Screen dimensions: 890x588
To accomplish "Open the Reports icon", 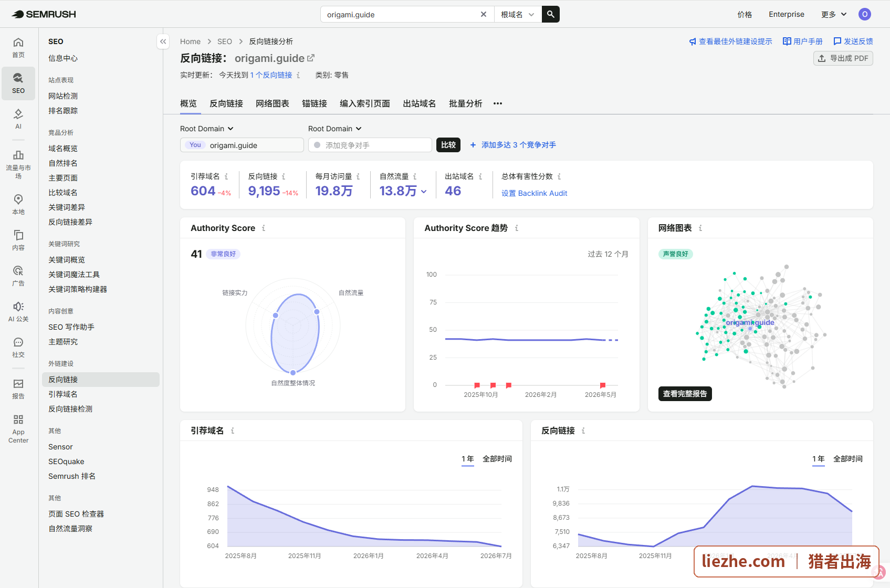I will (18, 388).
